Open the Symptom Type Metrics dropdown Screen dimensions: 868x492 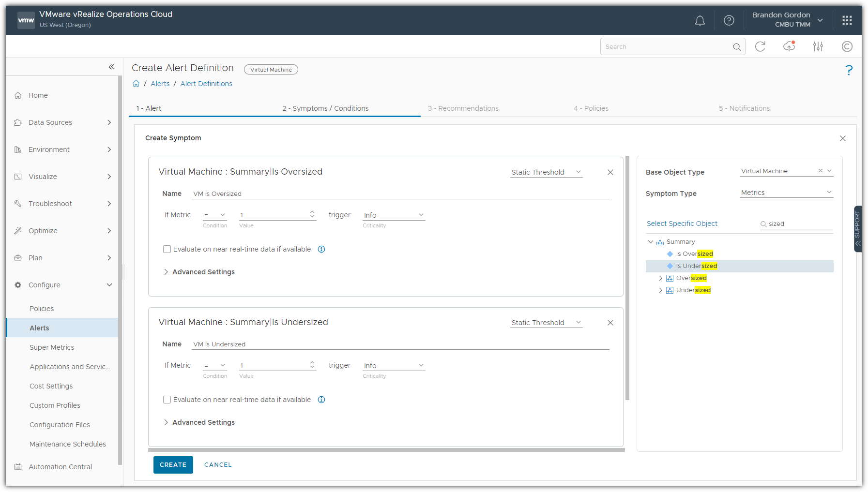(x=786, y=193)
